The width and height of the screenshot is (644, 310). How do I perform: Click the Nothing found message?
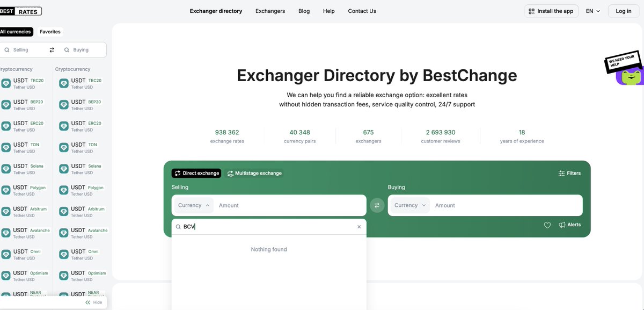[269, 249]
